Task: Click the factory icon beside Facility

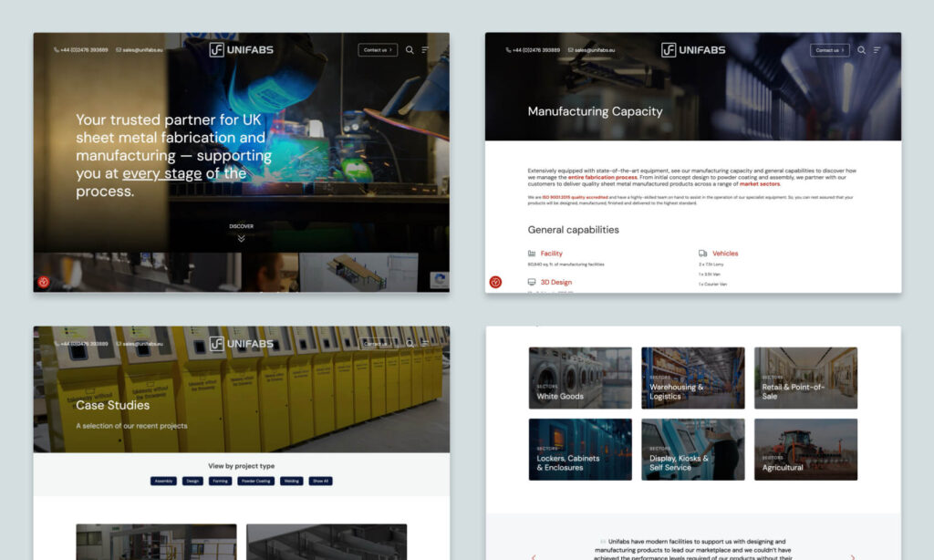Action: [x=532, y=254]
